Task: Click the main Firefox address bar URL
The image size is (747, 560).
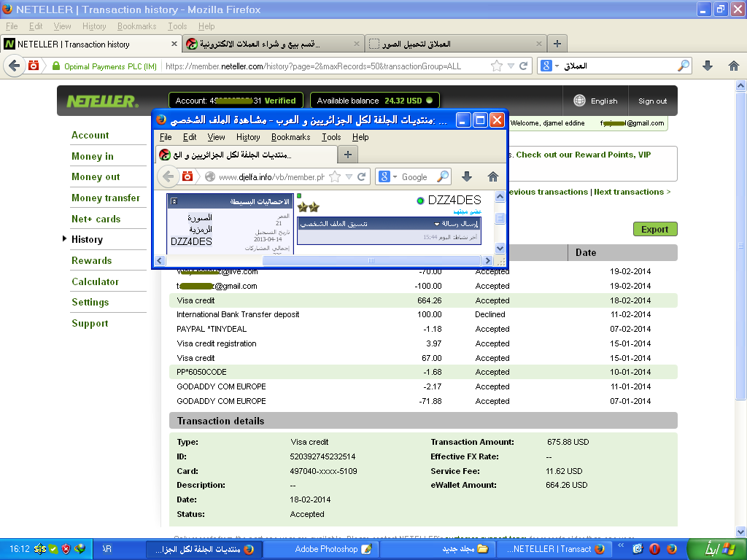Action: click(313, 66)
